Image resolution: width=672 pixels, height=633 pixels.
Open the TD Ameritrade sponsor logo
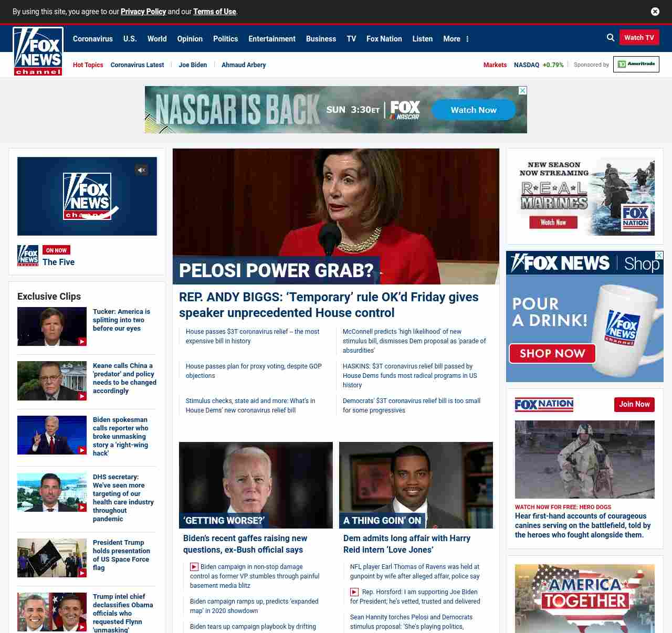pos(636,64)
